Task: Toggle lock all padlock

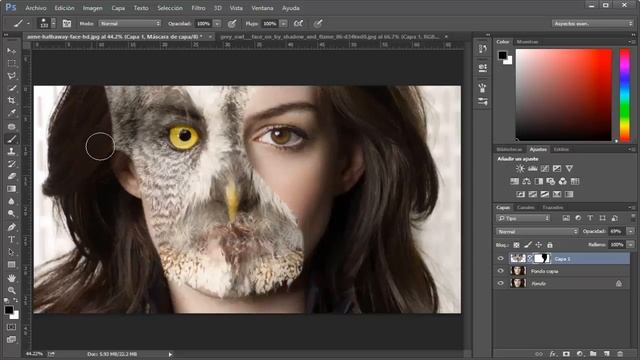Action: (x=550, y=245)
